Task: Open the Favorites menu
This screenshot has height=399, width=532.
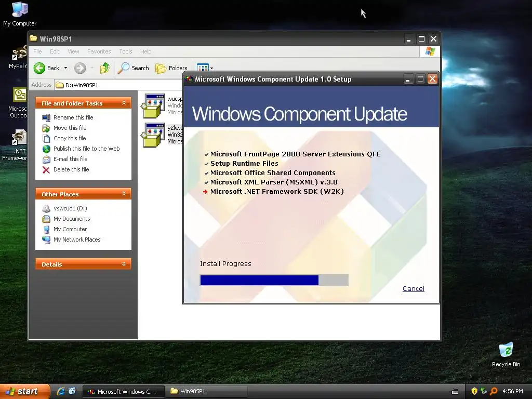Action: [x=99, y=51]
